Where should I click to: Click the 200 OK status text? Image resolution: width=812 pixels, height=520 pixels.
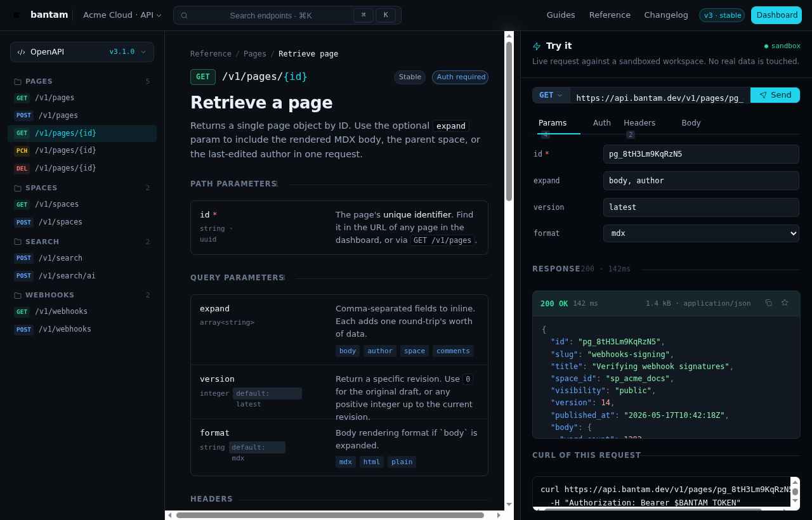554,304
